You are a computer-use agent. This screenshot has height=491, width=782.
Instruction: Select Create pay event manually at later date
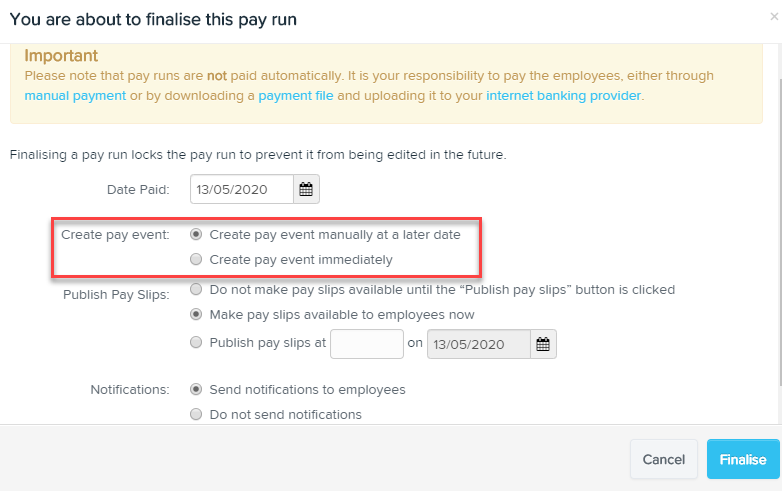tap(196, 234)
